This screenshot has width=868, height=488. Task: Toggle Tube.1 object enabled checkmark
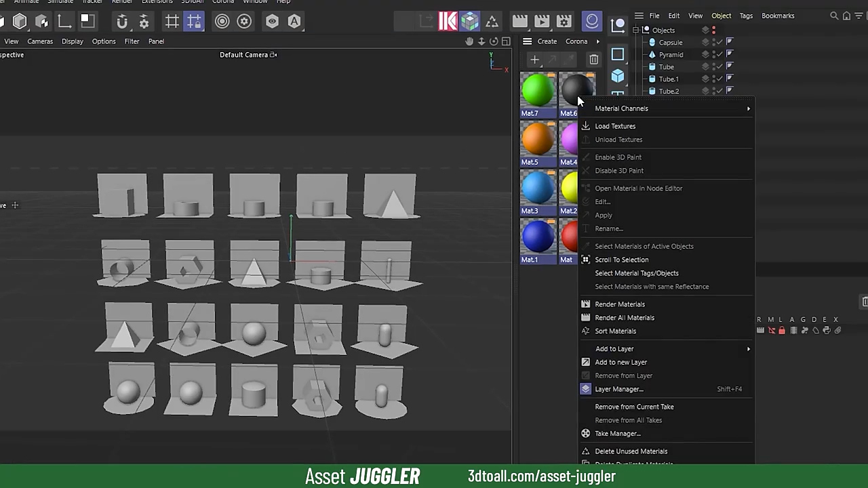tap(719, 79)
